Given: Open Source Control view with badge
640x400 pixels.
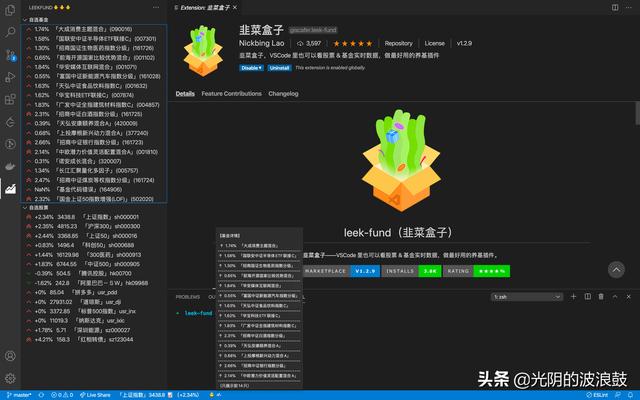Looking at the screenshot, I should pyautogui.click(x=10, y=55).
